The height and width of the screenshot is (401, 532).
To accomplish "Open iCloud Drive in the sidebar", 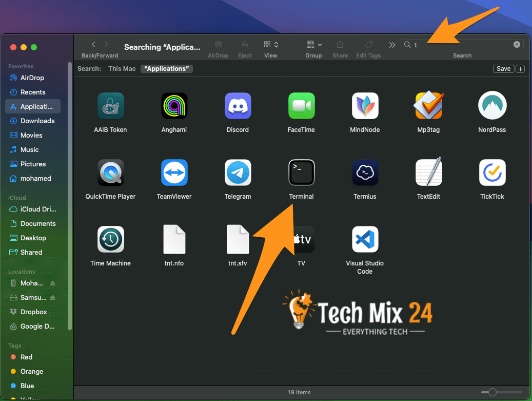I will coord(32,209).
